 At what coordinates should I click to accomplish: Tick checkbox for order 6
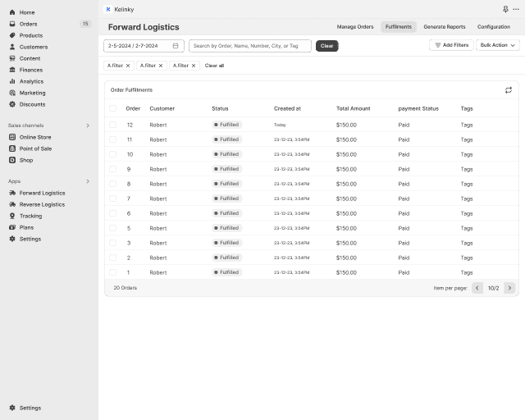pos(113,213)
